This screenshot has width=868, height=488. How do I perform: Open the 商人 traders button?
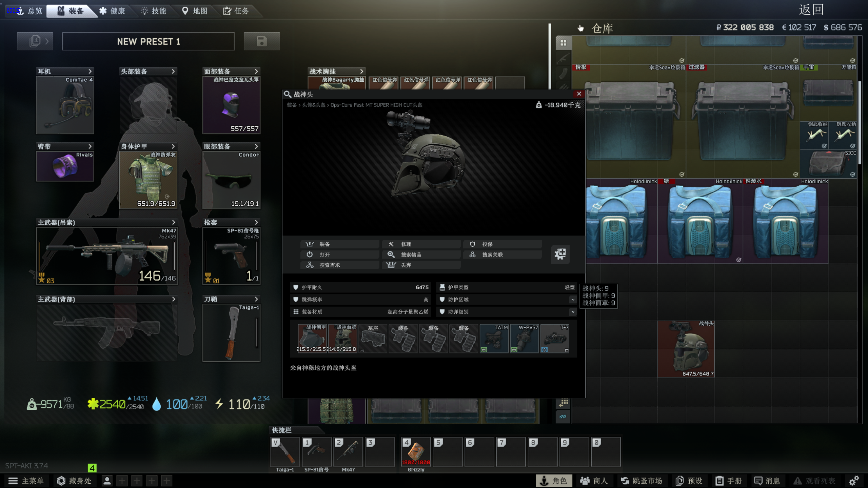point(594,481)
